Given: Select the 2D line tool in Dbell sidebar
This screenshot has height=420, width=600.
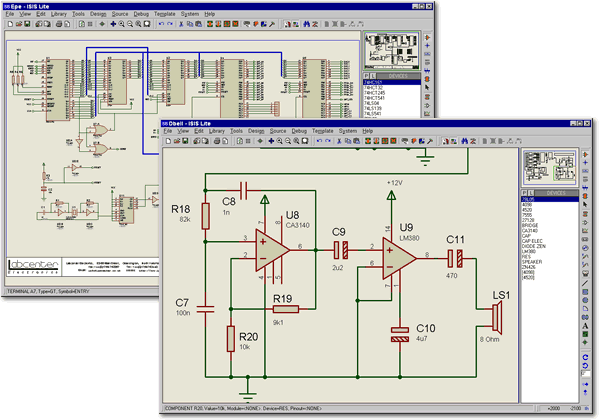Looking at the screenshot, I should [x=585, y=283].
